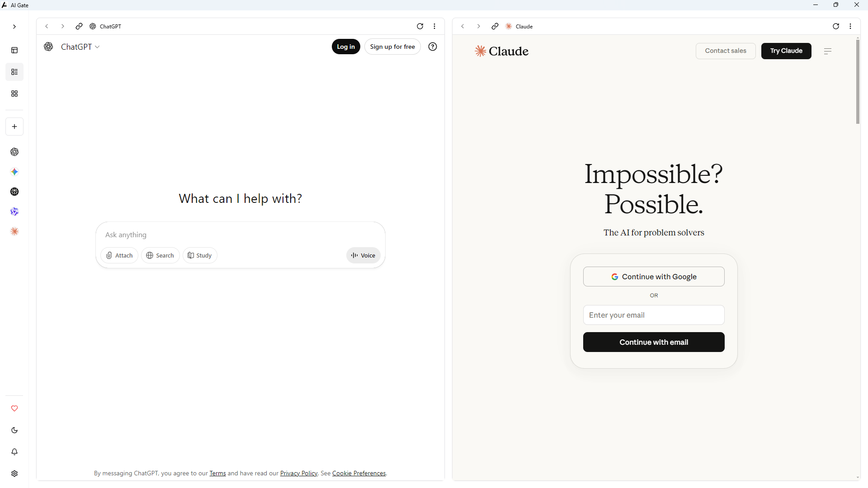The height and width of the screenshot is (488, 868).
Task: Open the Claude sidebar shortcut
Action: pos(14,231)
